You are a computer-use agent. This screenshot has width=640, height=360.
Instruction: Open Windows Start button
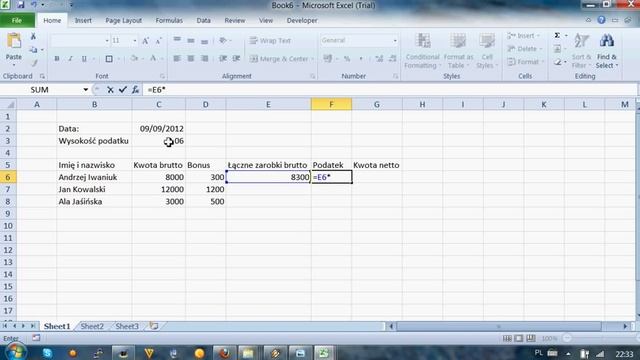click(x=15, y=353)
